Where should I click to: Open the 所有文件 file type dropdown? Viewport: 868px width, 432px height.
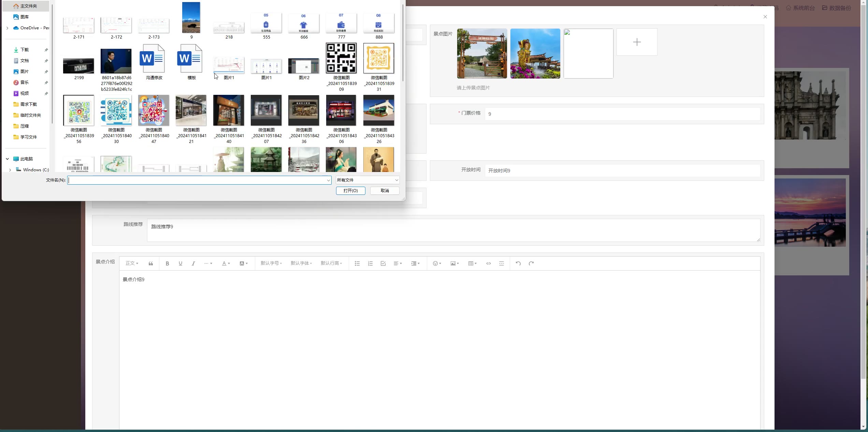(367, 180)
